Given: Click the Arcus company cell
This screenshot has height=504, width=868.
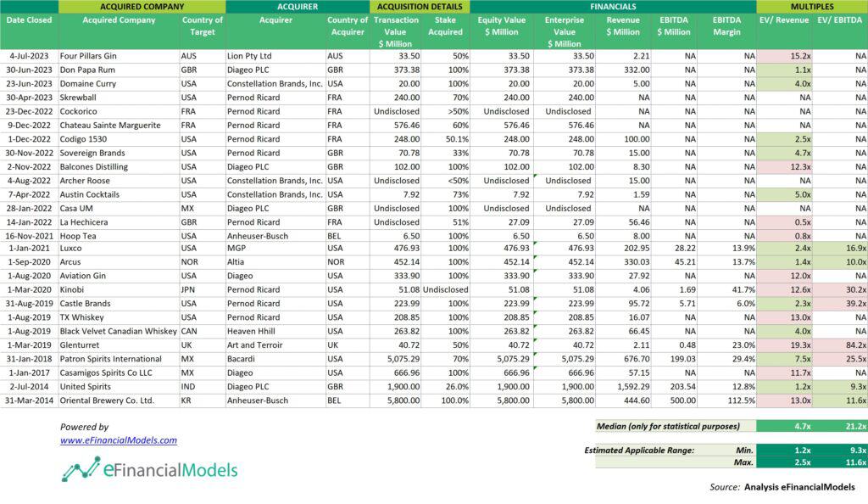Looking at the screenshot, I should click(119, 262).
